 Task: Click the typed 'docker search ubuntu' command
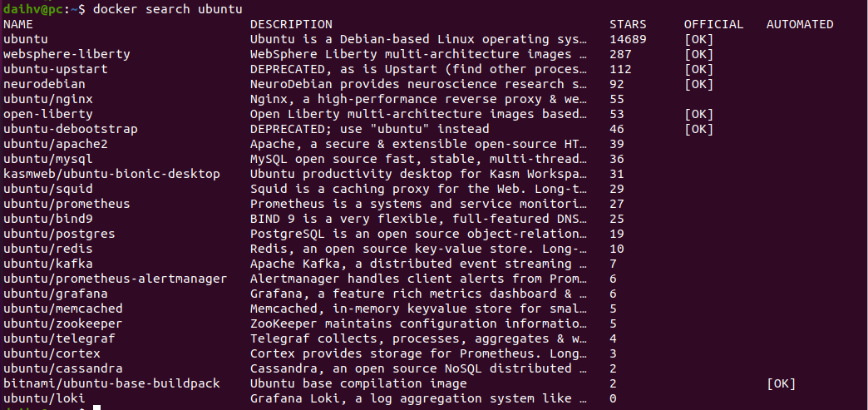(168, 9)
